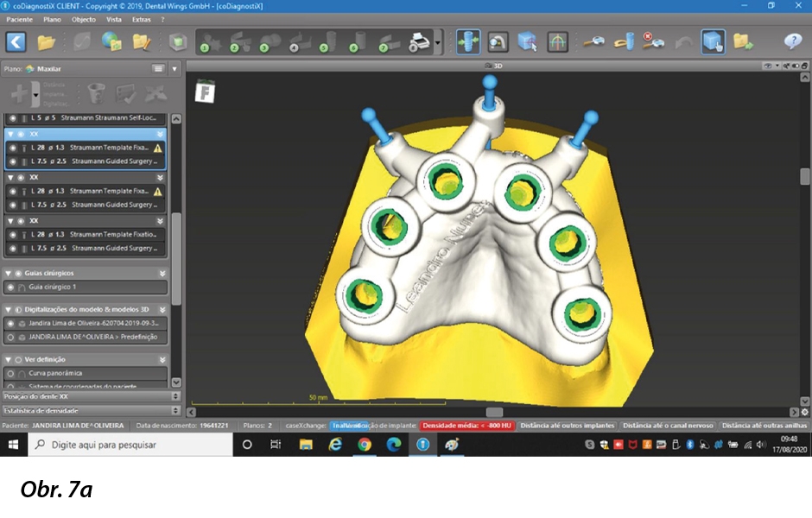Open the Vista menu
This screenshot has height=518, width=812.
pyautogui.click(x=114, y=20)
